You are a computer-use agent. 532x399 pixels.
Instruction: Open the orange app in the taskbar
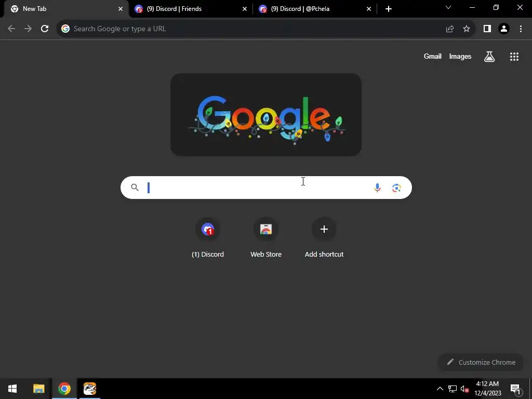point(90,389)
